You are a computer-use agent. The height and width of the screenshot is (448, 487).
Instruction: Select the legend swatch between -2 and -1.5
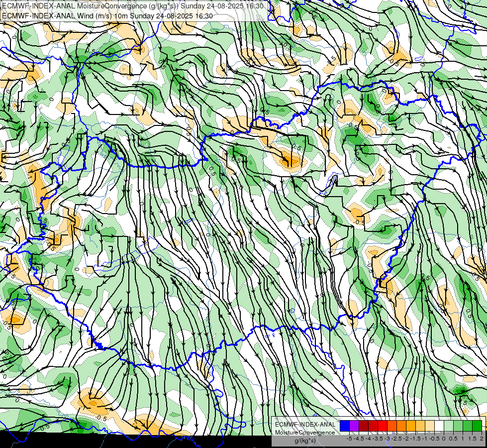411,426
